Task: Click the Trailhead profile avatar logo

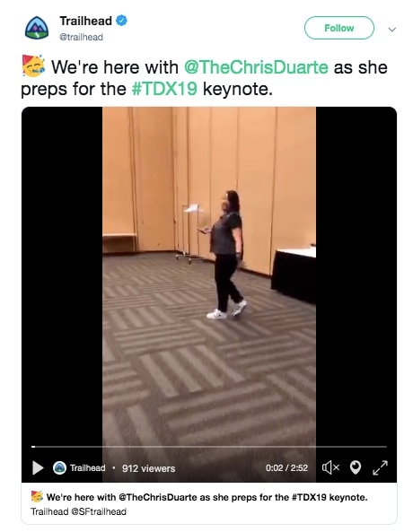Action: [37, 28]
